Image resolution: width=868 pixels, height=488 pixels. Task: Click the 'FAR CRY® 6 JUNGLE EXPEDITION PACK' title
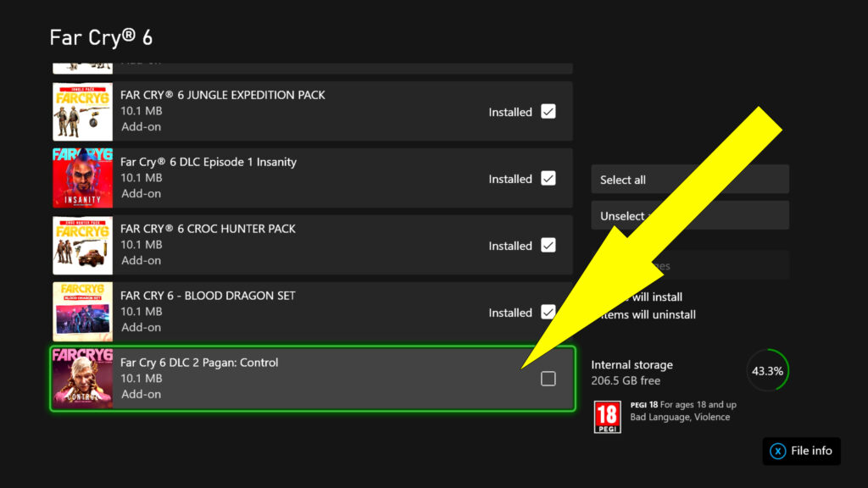point(223,95)
